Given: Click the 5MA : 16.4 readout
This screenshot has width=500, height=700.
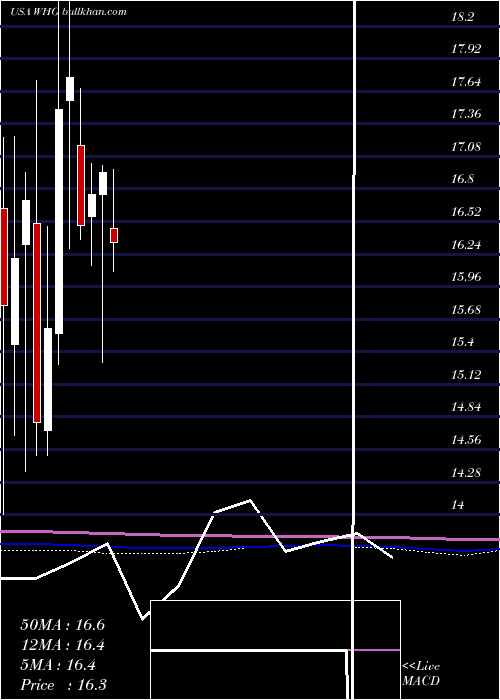Looking at the screenshot, I should click(58, 665).
